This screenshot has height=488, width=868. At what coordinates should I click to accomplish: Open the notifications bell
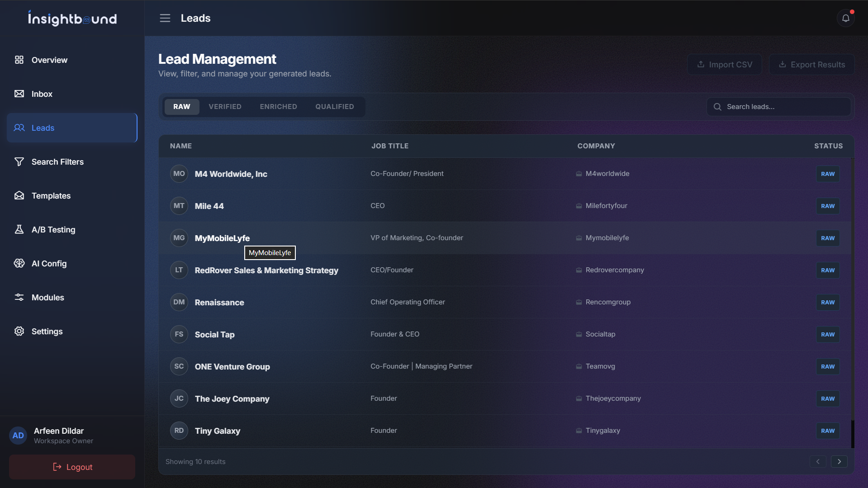(845, 18)
